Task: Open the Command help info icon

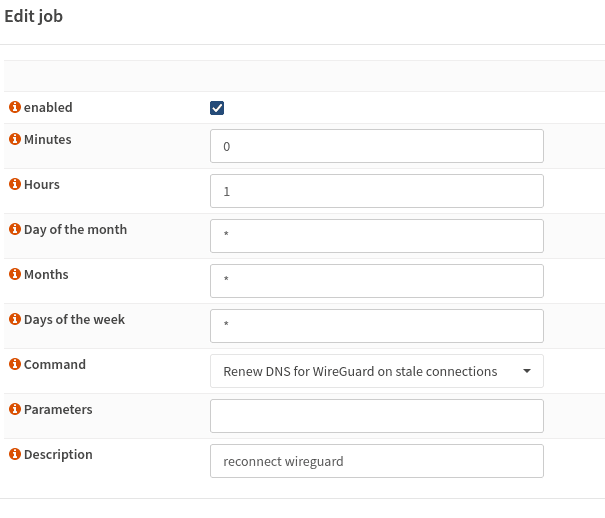Action: pos(15,364)
